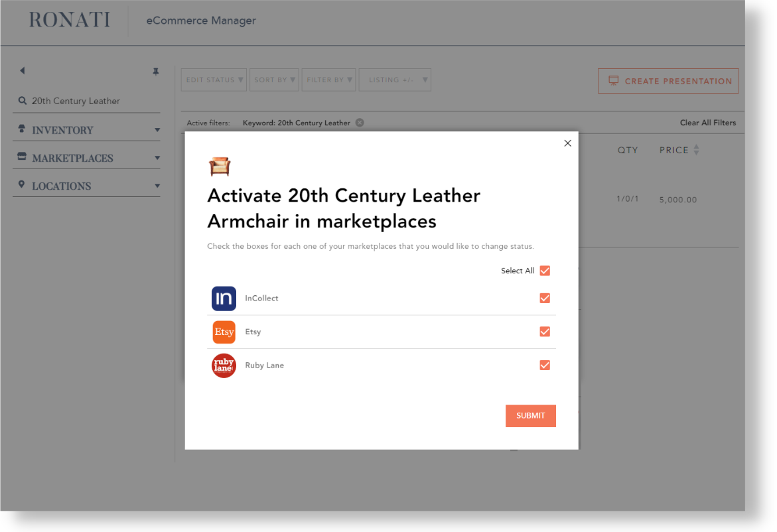777x532 pixels.
Task: Click the 5,000.00 price value
Action: (x=678, y=200)
